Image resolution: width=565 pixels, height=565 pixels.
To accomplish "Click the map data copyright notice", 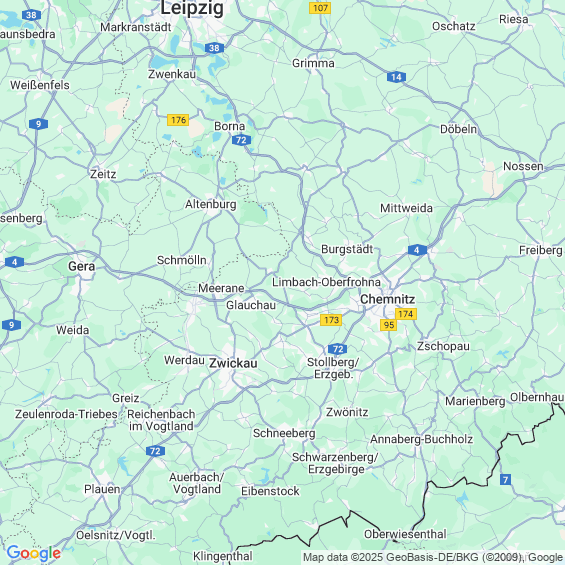I will coord(433,557).
